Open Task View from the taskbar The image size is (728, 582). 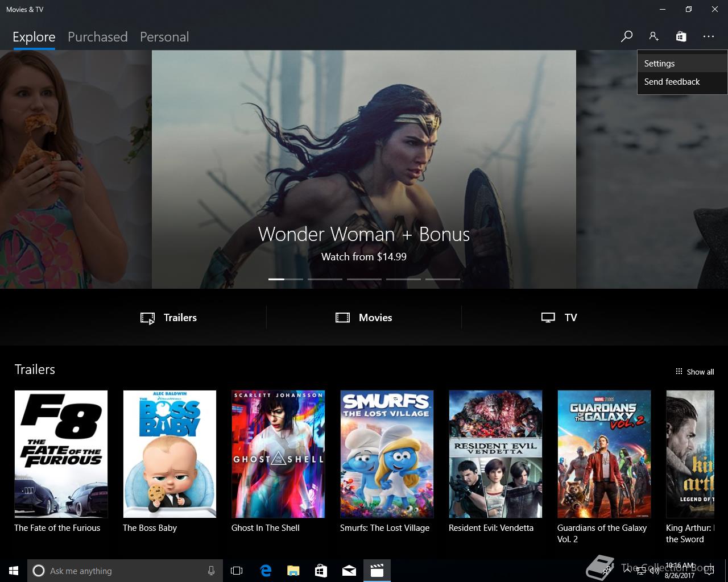(x=237, y=571)
